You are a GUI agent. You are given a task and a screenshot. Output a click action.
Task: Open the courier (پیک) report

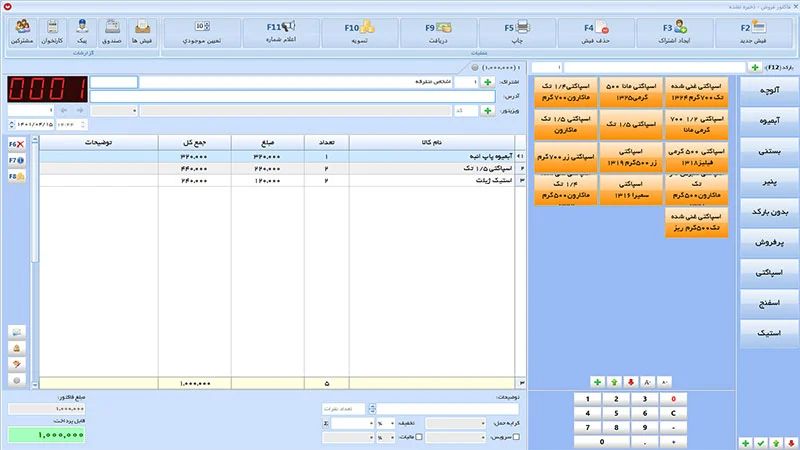tap(82, 33)
